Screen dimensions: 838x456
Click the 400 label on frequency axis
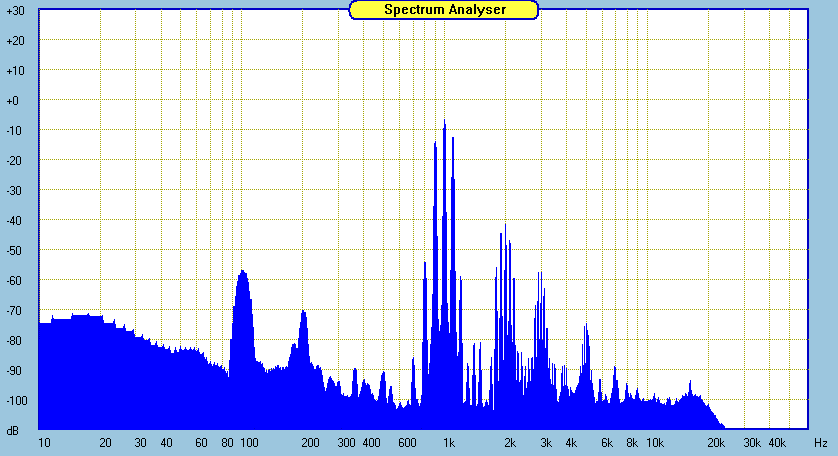click(x=371, y=442)
